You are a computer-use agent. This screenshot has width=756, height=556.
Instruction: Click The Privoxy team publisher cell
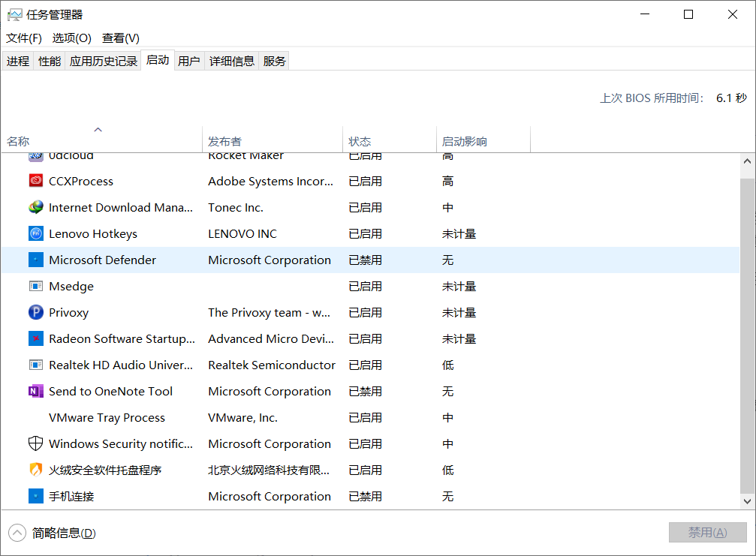pyautogui.click(x=269, y=312)
